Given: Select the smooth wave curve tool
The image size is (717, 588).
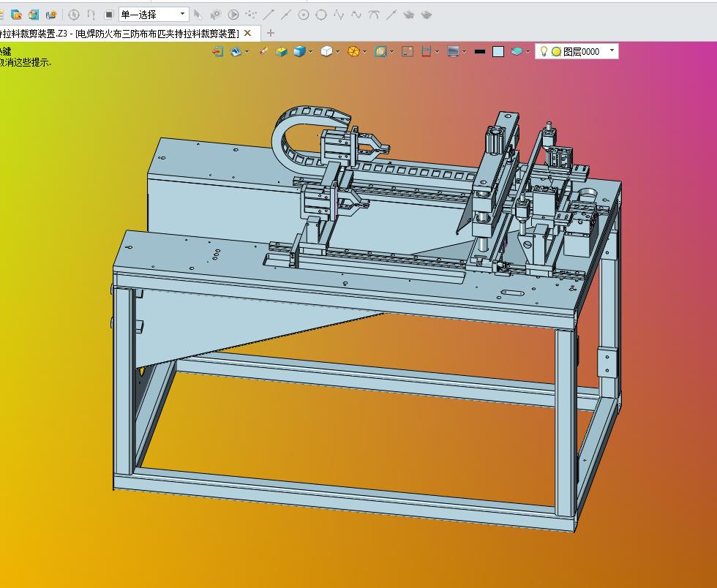Looking at the screenshot, I should click(356, 15).
